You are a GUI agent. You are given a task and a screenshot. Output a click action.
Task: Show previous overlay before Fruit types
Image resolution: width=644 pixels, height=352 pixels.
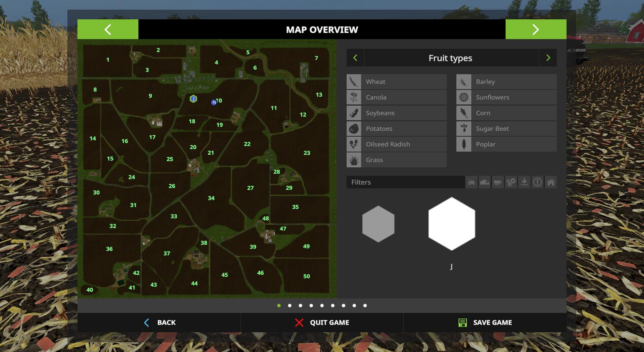[355, 58]
